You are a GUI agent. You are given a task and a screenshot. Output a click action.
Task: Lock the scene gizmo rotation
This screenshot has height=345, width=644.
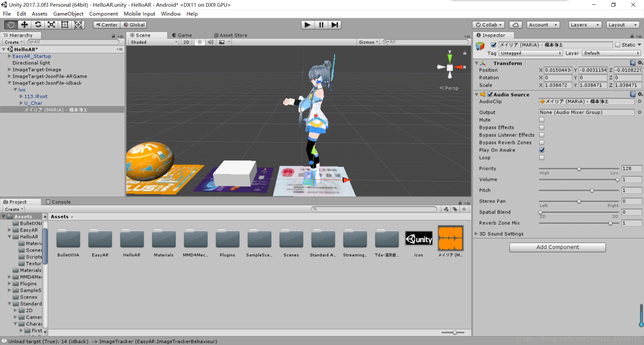coord(465,53)
